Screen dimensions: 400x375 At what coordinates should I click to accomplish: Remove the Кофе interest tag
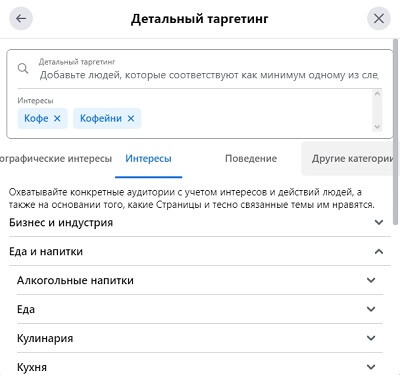(57, 118)
